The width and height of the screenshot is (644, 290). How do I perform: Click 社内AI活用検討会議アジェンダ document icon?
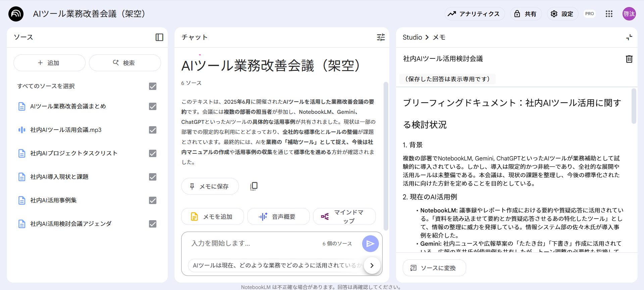click(22, 224)
